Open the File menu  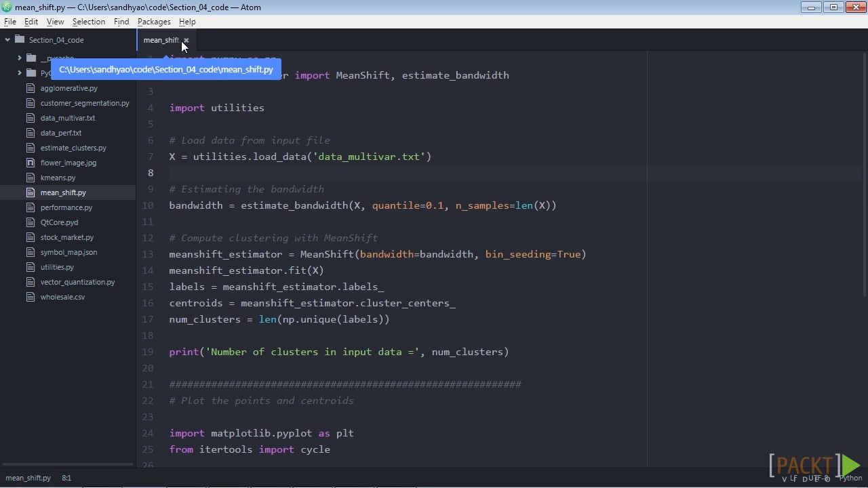tap(10, 22)
